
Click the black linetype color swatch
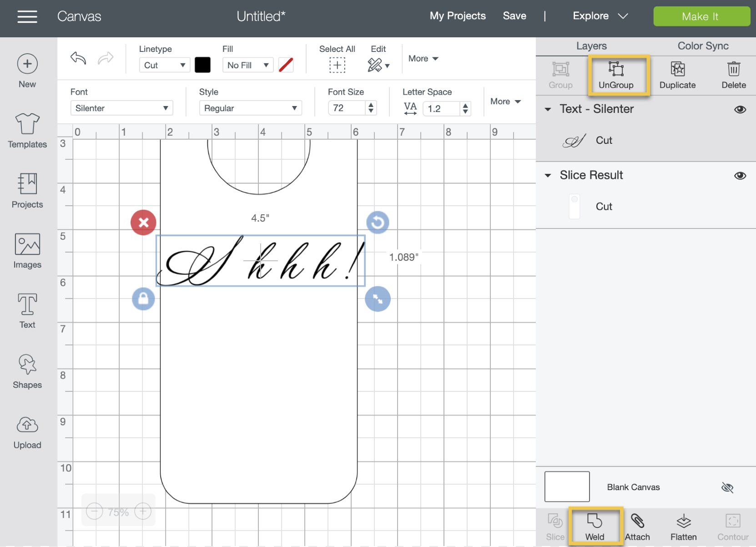coord(202,65)
